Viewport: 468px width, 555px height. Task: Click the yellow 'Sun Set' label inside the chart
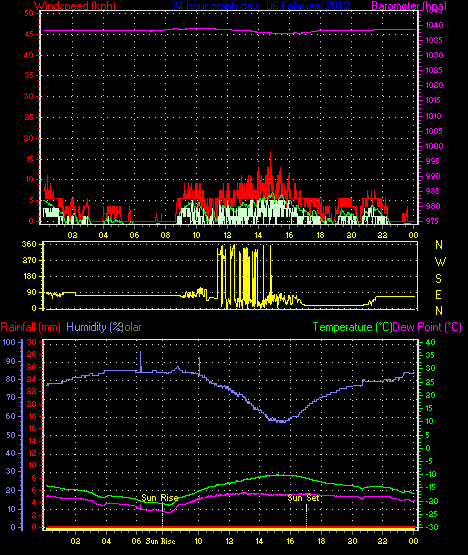(303, 498)
